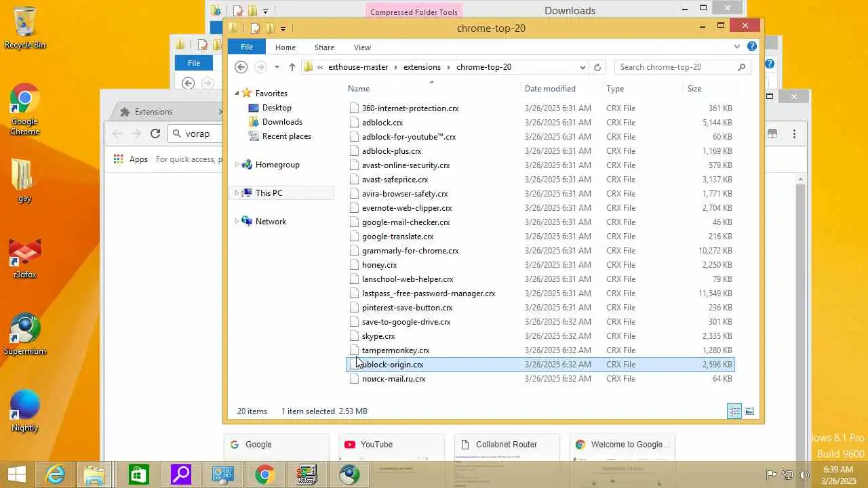
Task: Open Customize Quick Access Toolbar dropdown
Action: (x=283, y=29)
